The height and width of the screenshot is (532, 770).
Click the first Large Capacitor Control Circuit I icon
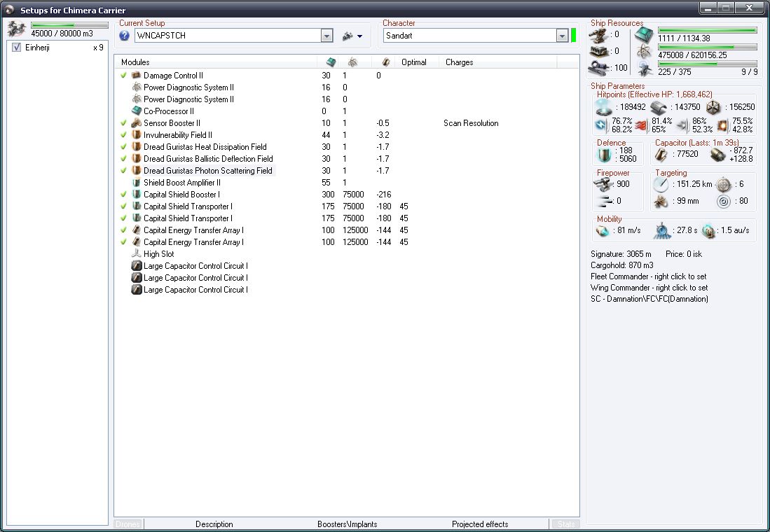pyautogui.click(x=137, y=265)
